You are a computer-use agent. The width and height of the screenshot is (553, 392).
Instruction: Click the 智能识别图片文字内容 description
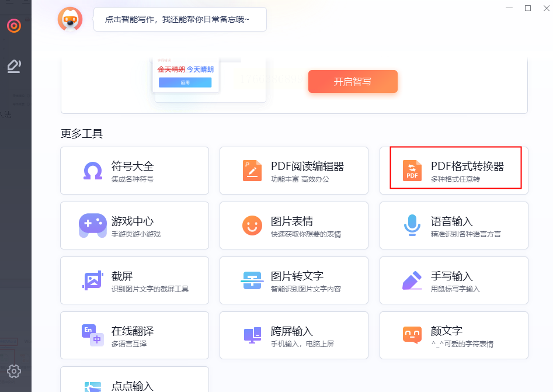pos(306,289)
